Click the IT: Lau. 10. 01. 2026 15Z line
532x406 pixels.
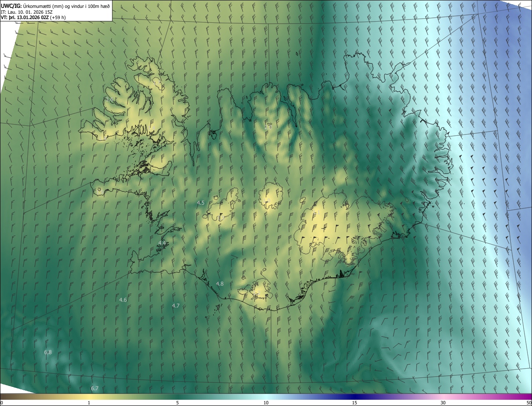click(26, 12)
